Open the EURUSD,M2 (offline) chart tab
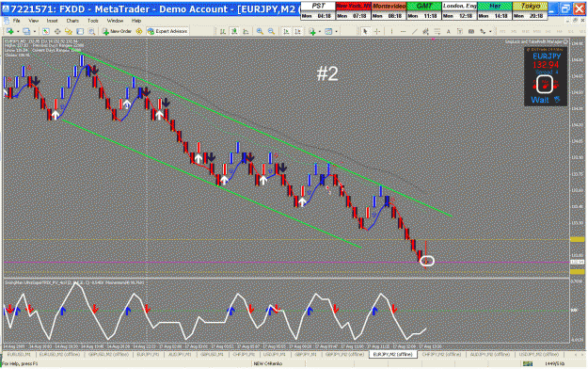The image size is (588, 369). click(x=59, y=354)
